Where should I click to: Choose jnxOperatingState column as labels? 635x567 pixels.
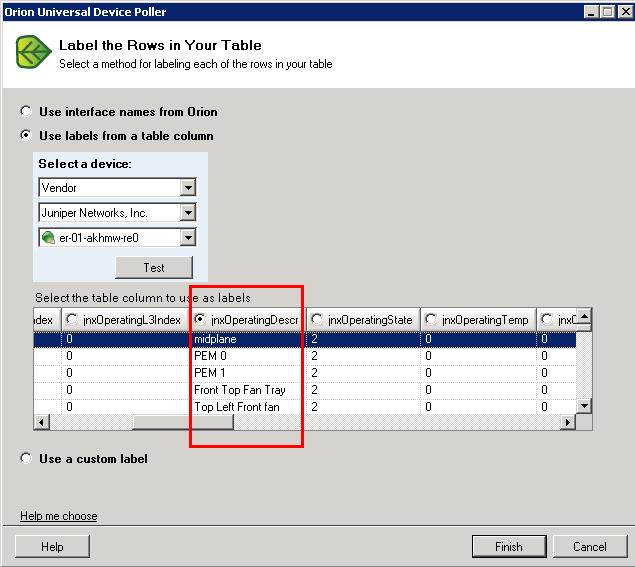point(317,319)
